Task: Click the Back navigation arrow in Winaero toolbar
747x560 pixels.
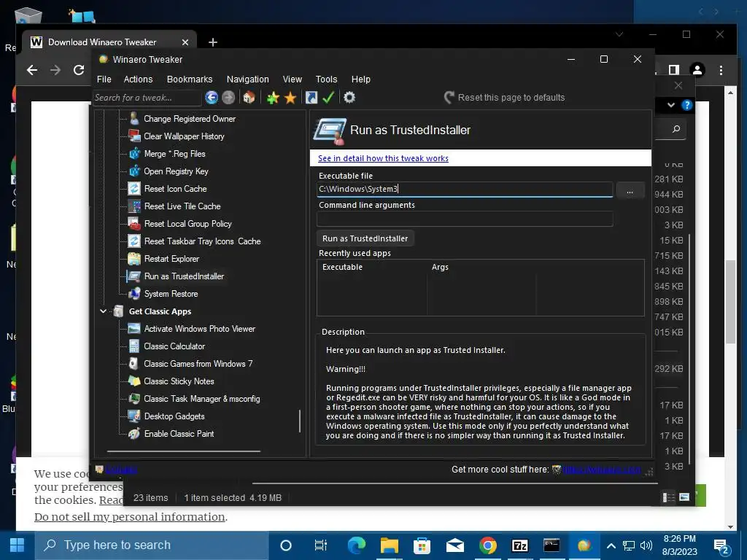Action: point(212,98)
